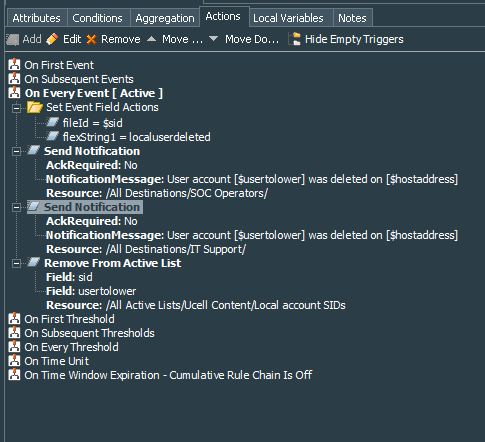Click the On Subsequent Events trigger icon
This screenshot has height=442, width=485.
click(x=14, y=78)
